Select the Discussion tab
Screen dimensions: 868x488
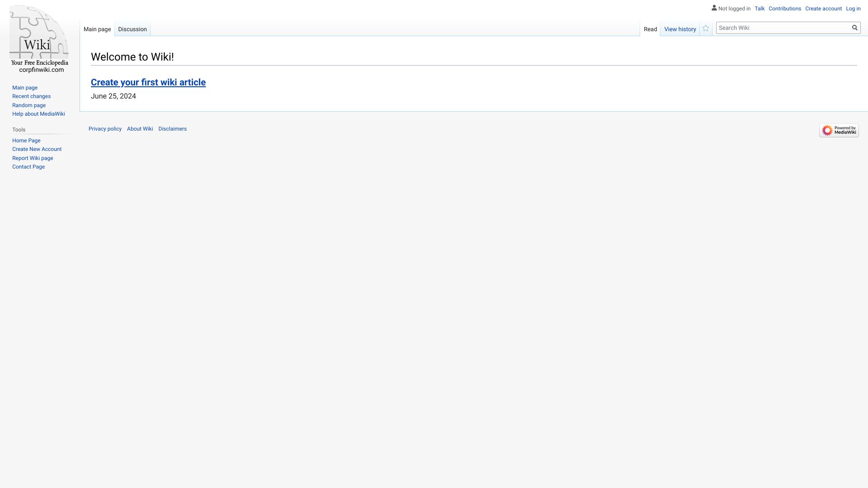click(x=132, y=28)
